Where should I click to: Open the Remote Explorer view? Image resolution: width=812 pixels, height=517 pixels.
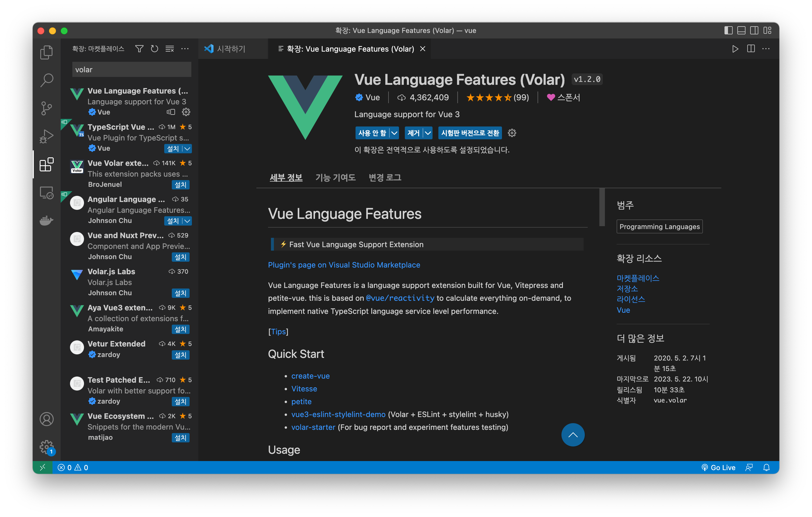coord(47,193)
